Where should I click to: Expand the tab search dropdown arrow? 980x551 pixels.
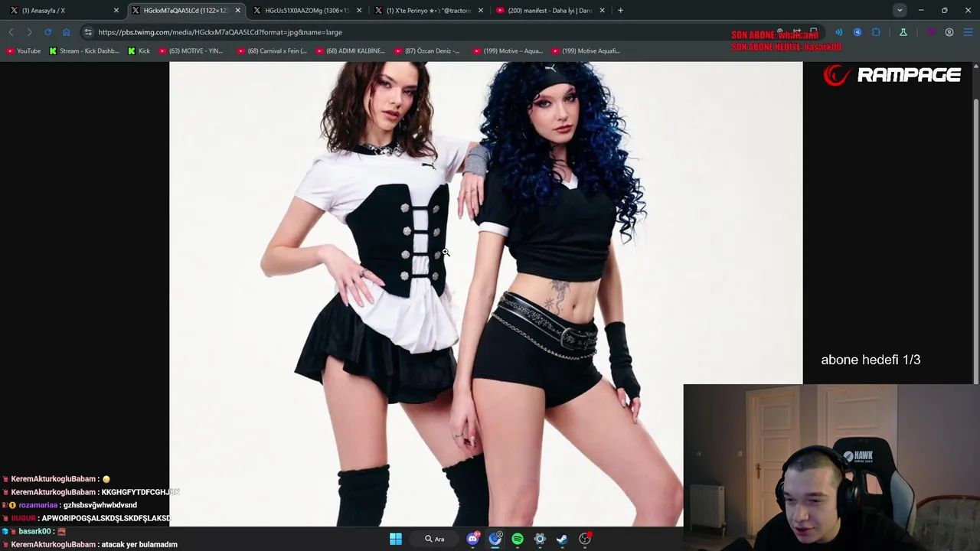[900, 10]
